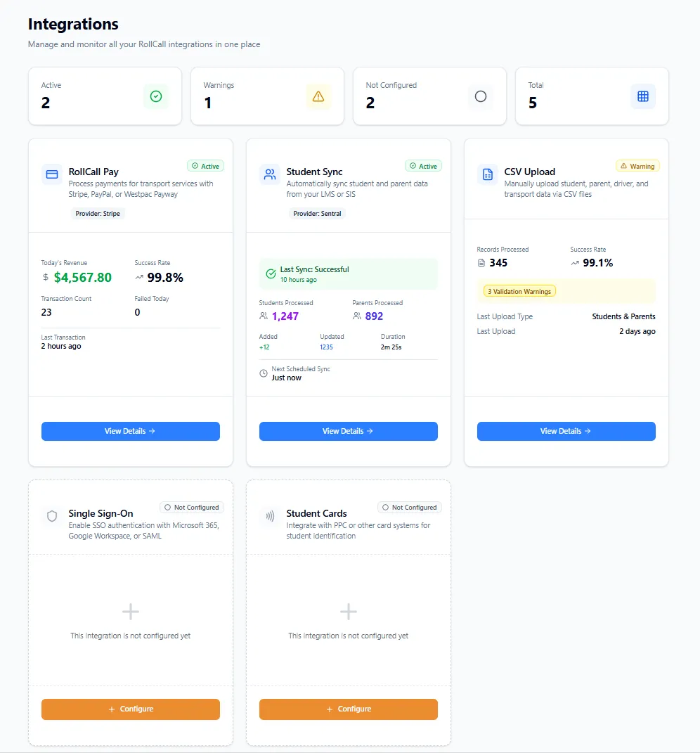
Task: Click the Duration value 2m 25s
Action: [391, 347]
